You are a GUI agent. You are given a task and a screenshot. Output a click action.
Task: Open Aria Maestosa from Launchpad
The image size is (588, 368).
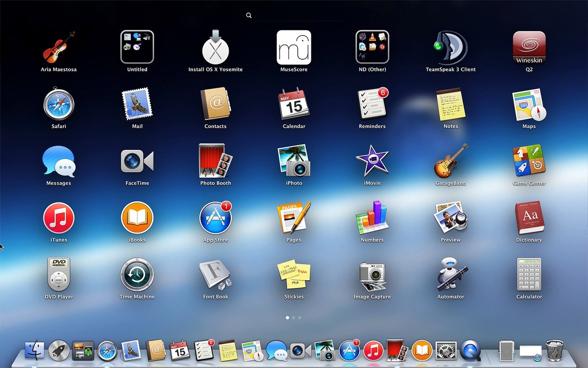[59, 48]
